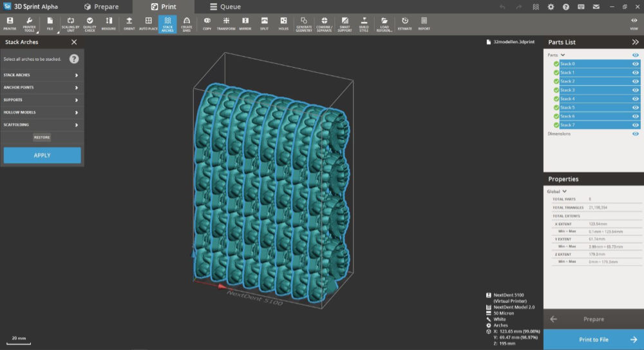Toggle visibility of Stack 4
Screen dimensions: 644x350
636,99
